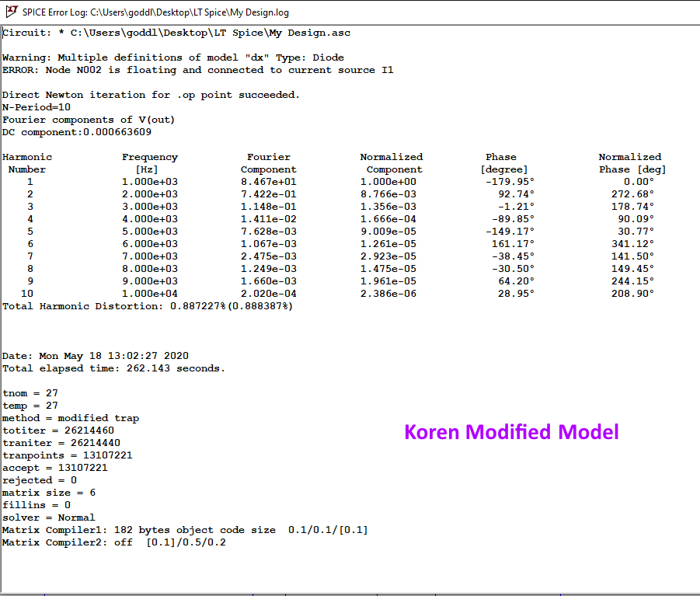Click the 'Fourier Component' column header
The image size is (700, 596).
269,163
